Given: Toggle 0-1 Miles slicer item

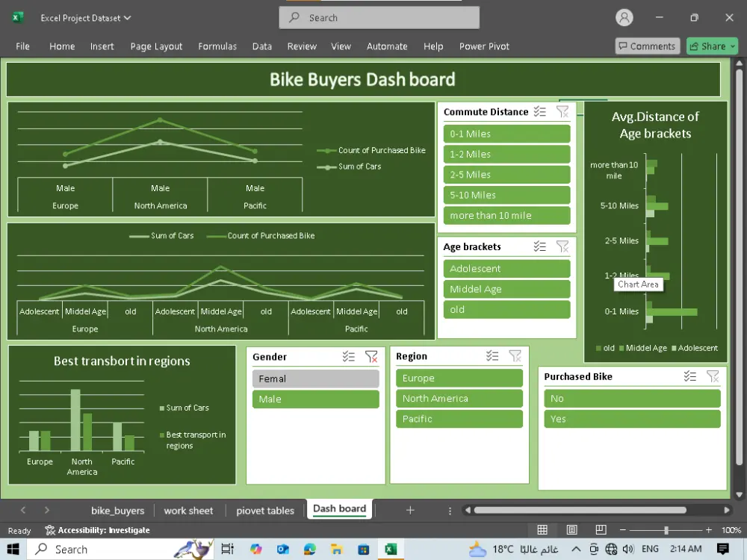Looking at the screenshot, I should click(507, 134).
